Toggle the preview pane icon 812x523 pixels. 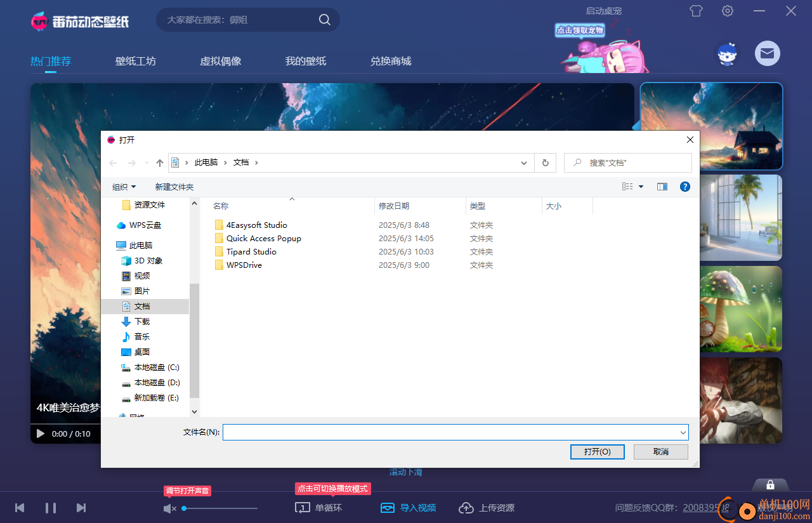coord(662,187)
